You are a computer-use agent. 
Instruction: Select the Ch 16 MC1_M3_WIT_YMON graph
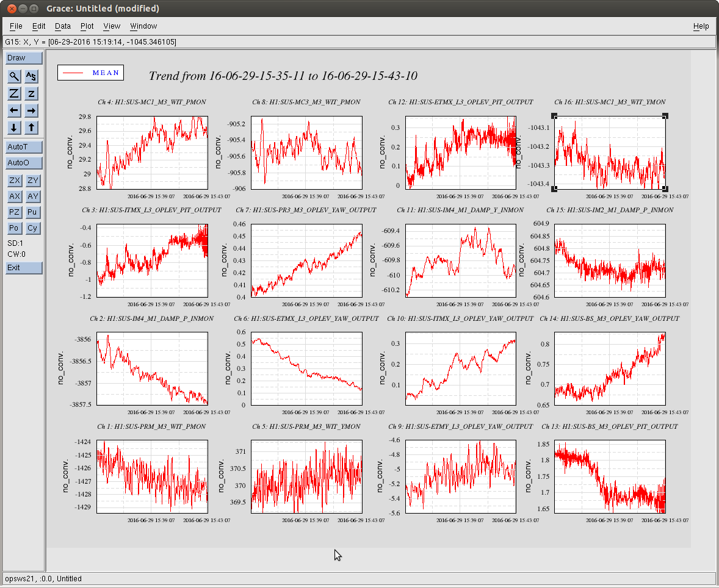click(x=610, y=152)
